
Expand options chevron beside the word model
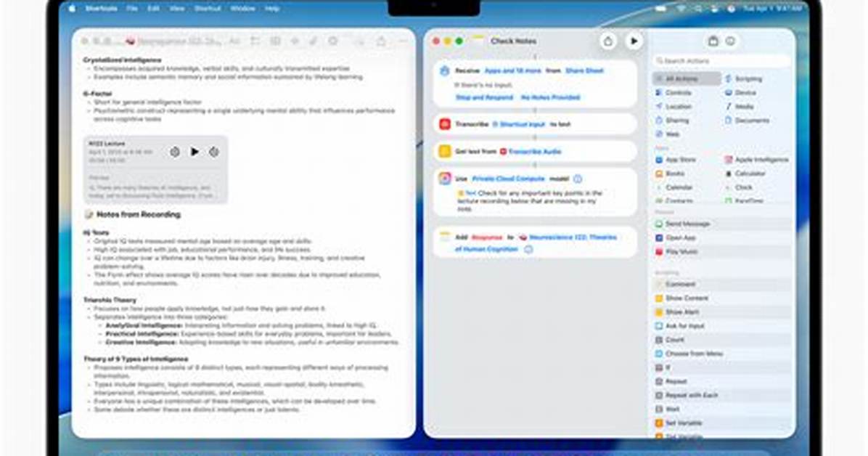578,179
